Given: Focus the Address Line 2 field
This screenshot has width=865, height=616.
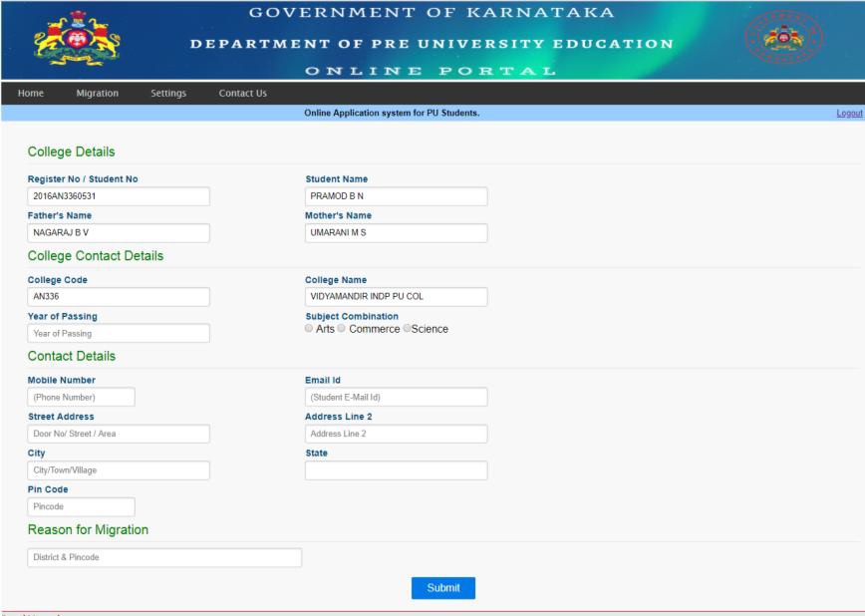Looking at the screenshot, I should [x=396, y=434].
